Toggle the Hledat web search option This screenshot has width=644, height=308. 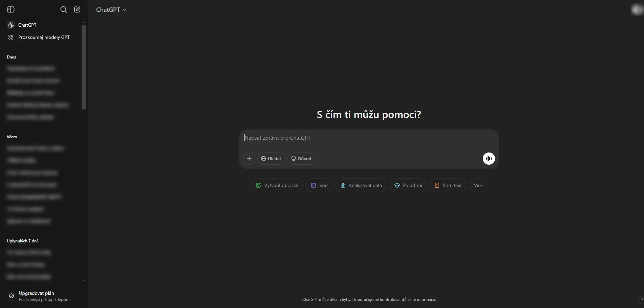(271, 159)
